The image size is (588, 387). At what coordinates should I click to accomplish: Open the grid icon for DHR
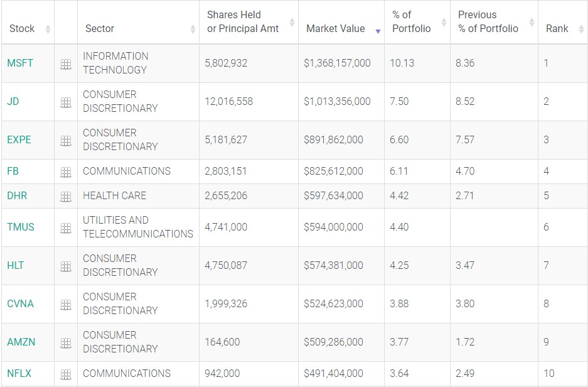(66, 197)
